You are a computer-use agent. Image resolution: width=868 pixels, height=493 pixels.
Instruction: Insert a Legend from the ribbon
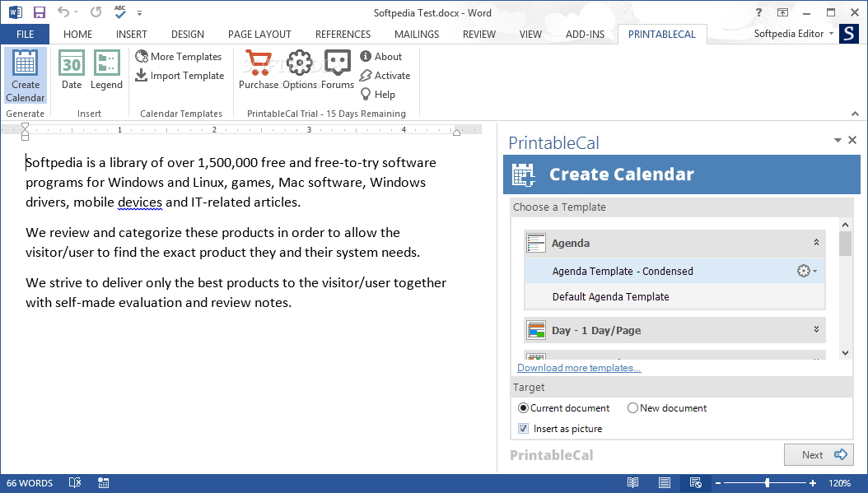(106, 70)
